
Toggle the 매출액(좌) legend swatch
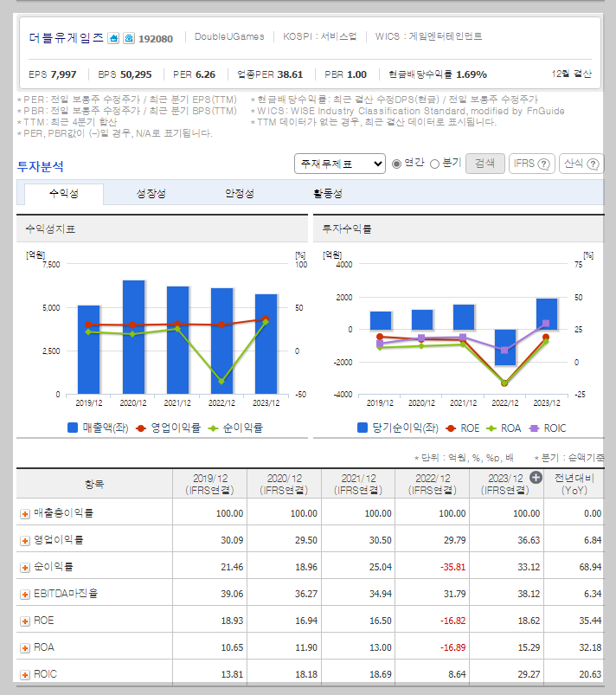72,428
